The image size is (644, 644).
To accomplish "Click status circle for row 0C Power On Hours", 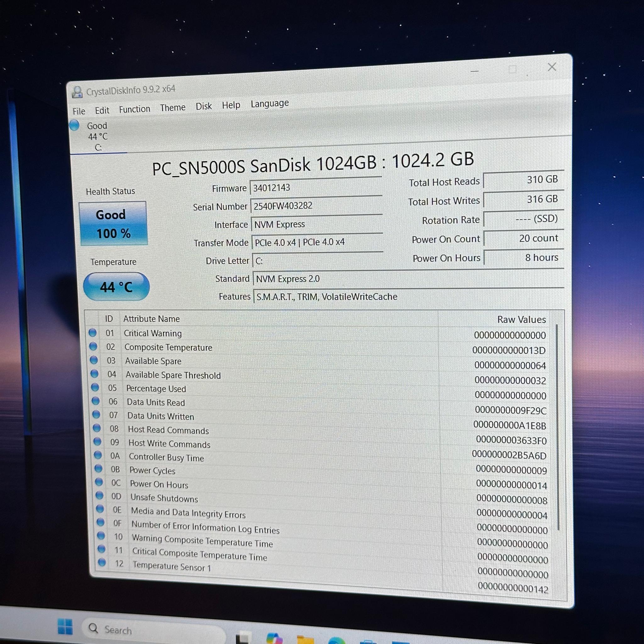I will (x=99, y=482).
